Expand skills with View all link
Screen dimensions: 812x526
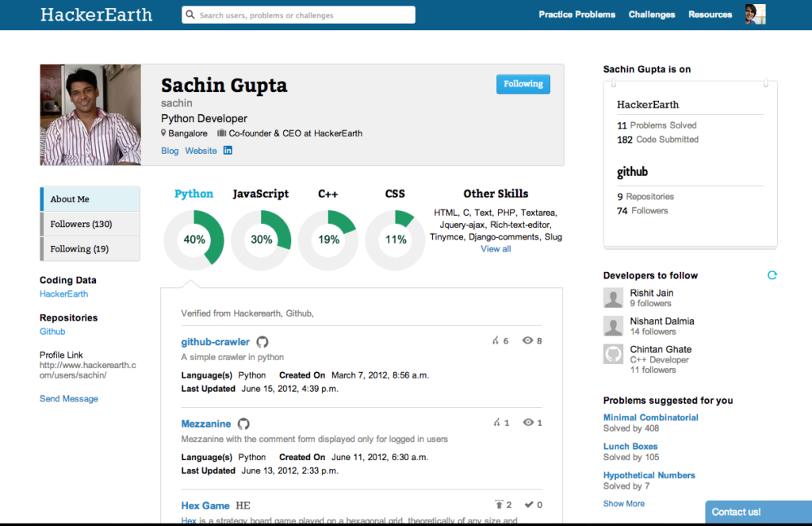[x=496, y=249]
